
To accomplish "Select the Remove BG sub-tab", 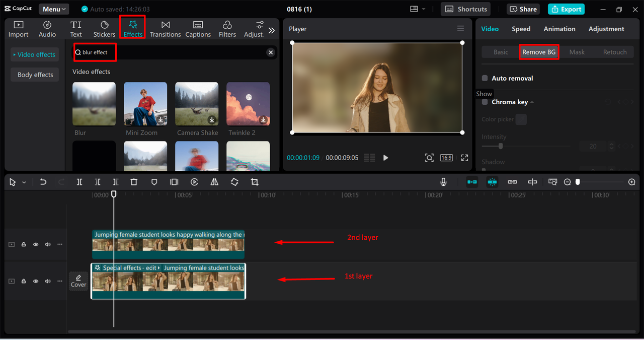I will (x=539, y=52).
